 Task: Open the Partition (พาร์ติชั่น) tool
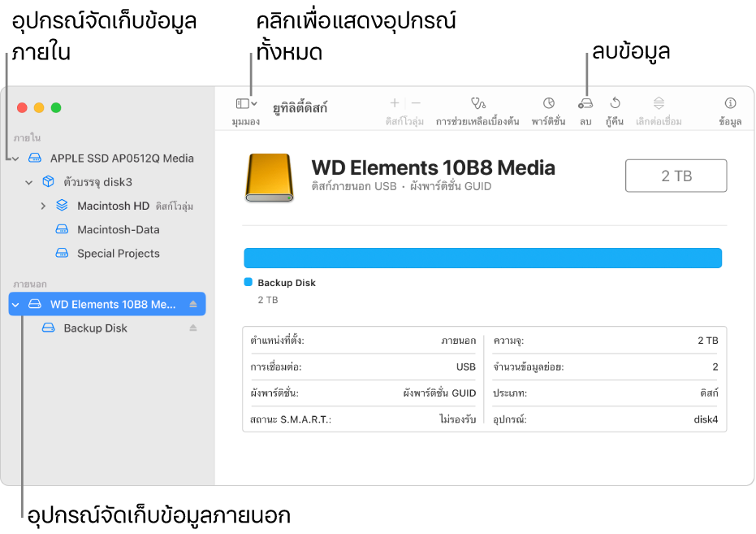(549, 102)
